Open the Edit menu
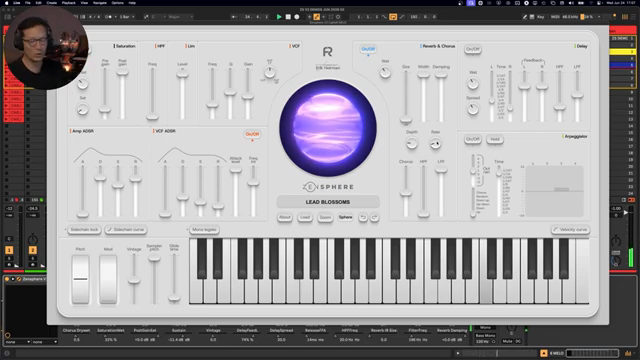This screenshot has height=360, width=640. pos(38,3)
